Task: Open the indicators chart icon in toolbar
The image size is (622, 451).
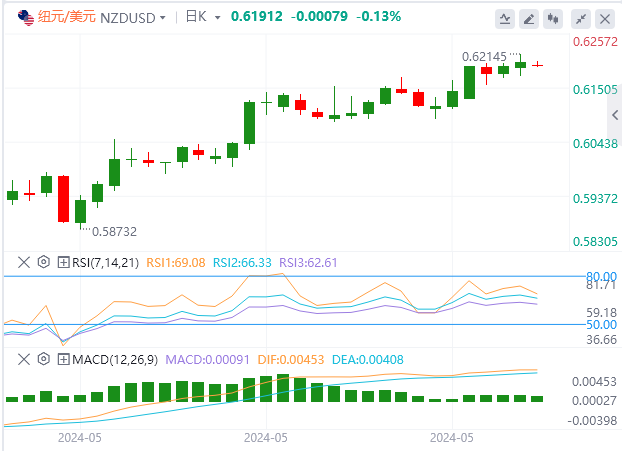Action: 505,19
